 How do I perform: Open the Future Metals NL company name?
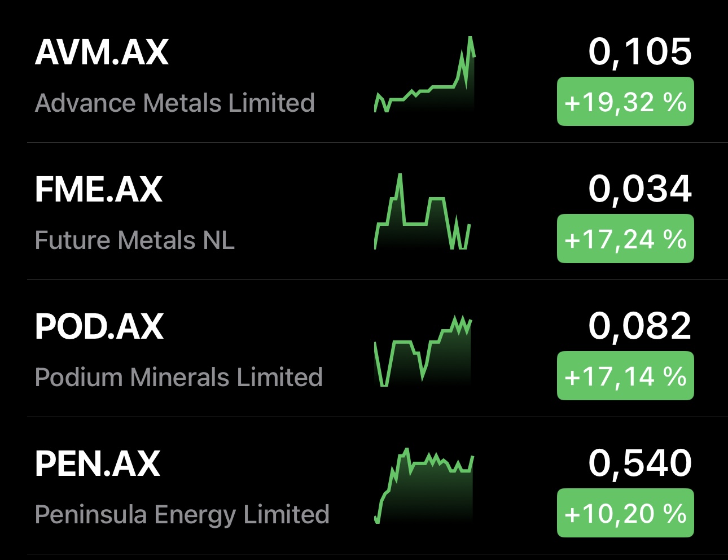coord(134,240)
